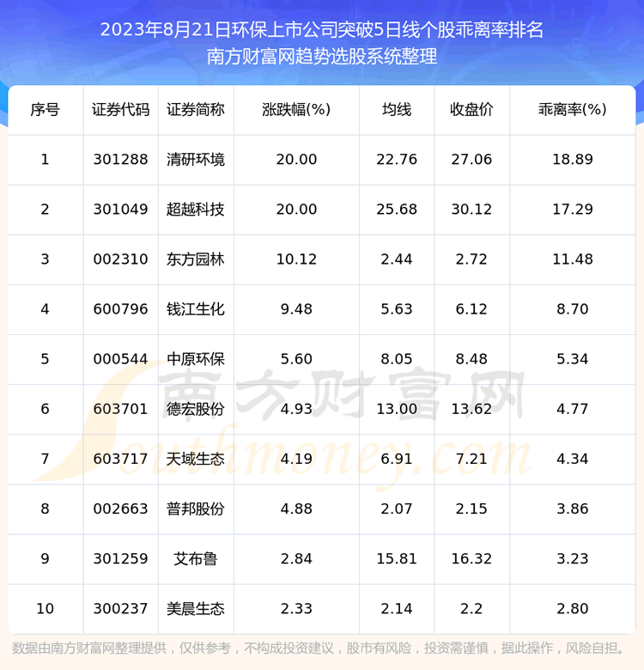
Task: Click the 均线 column header
Action: click(397, 110)
